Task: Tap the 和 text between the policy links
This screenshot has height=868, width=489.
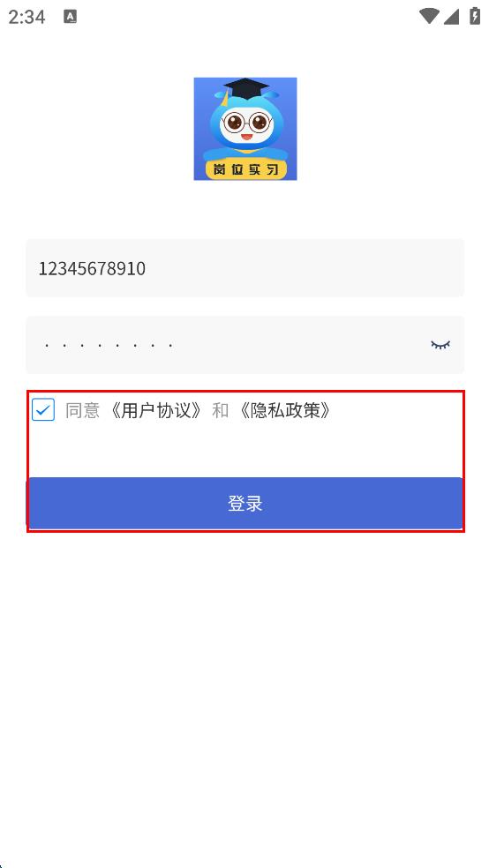Action: (221, 410)
